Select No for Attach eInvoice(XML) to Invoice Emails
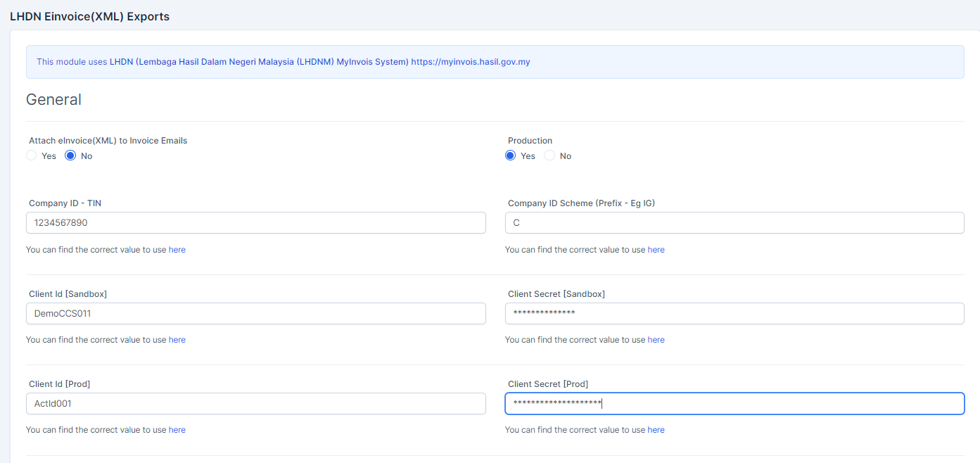The height and width of the screenshot is (463, 980). tap(70, 156)
